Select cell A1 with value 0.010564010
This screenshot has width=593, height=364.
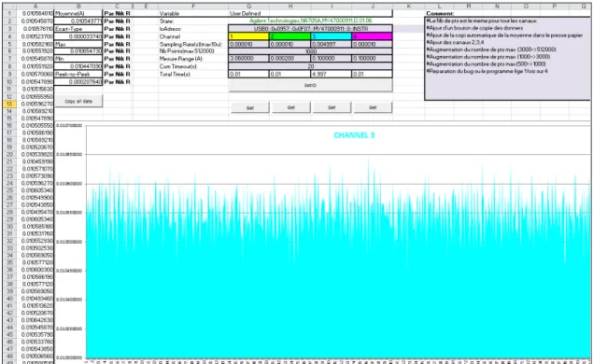pos(35,13)
